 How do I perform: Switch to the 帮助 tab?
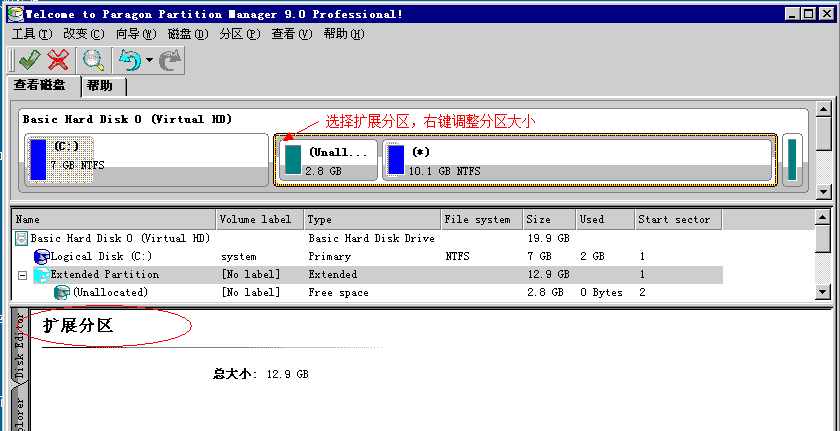click(100, 86)
